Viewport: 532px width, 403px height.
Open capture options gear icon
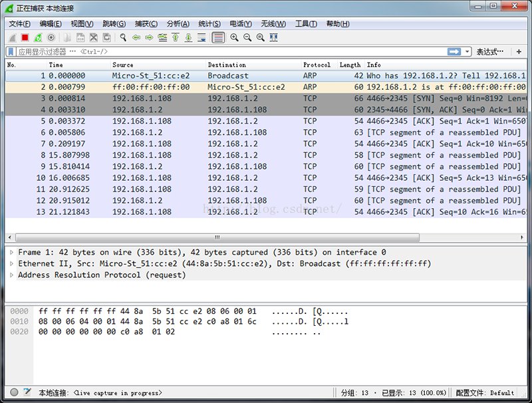pos(51,38)
